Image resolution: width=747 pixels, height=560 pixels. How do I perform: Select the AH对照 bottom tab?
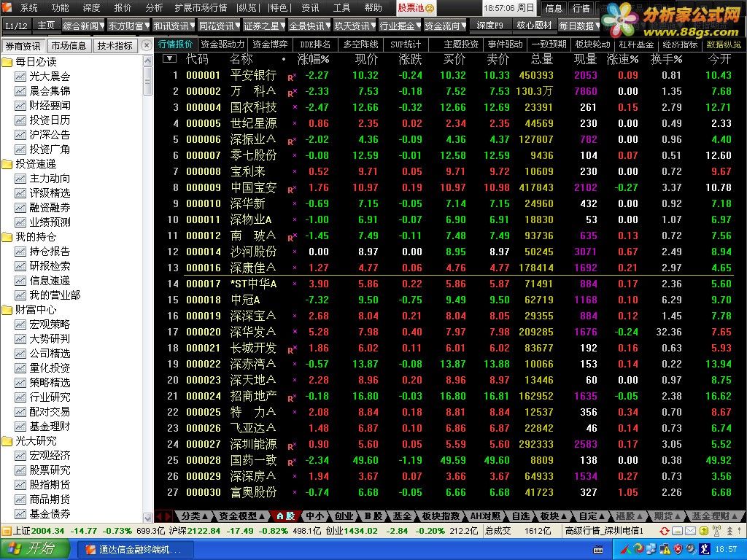(485, 516)
